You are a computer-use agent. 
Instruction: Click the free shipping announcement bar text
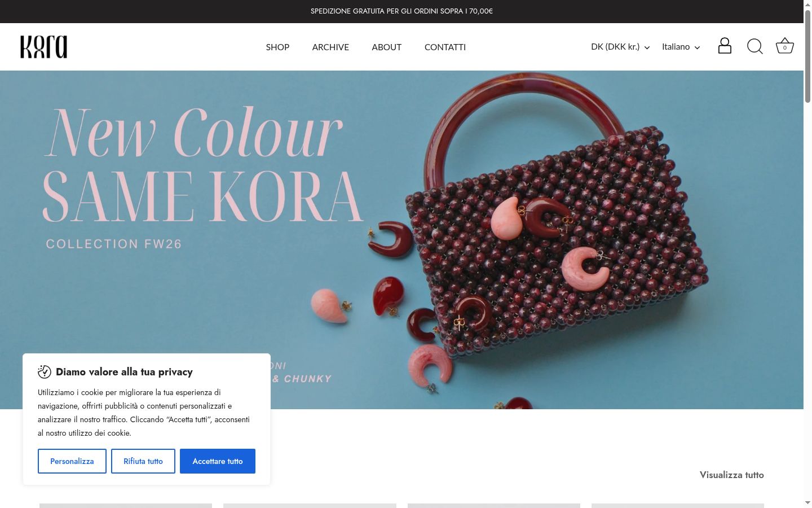coord(401,11)
